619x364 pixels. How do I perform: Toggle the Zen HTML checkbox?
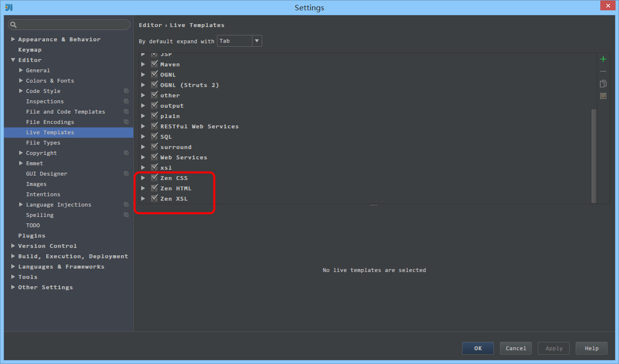(155, 188)
